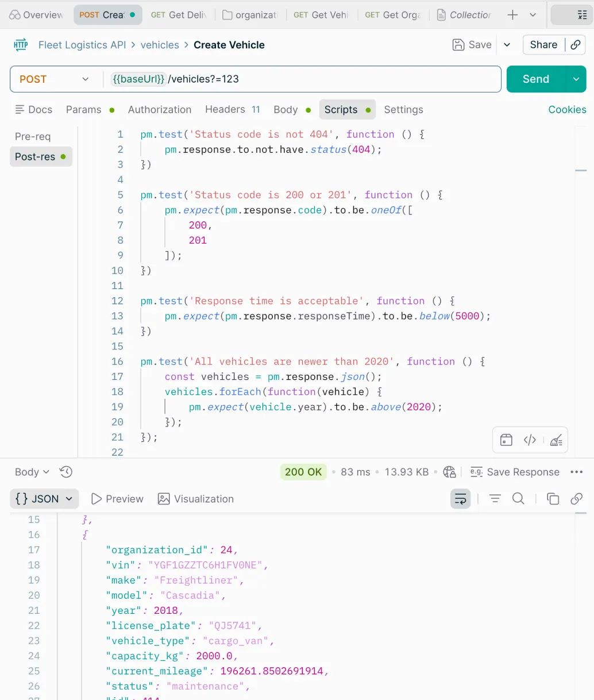
Task: Click the vehicles breadcrumb link
Action: pyautogui.click(x=160, y=45)
